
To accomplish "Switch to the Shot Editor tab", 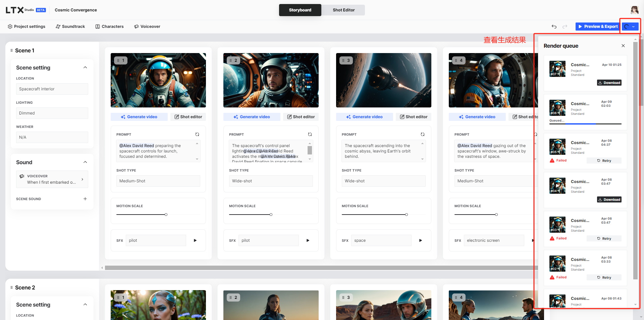I will click(343, 10).
